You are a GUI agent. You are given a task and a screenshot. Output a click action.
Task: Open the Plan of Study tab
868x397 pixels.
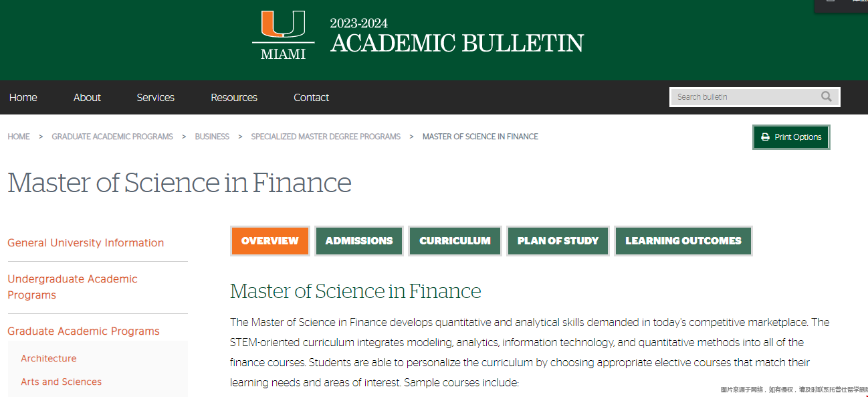coord(558,241)
